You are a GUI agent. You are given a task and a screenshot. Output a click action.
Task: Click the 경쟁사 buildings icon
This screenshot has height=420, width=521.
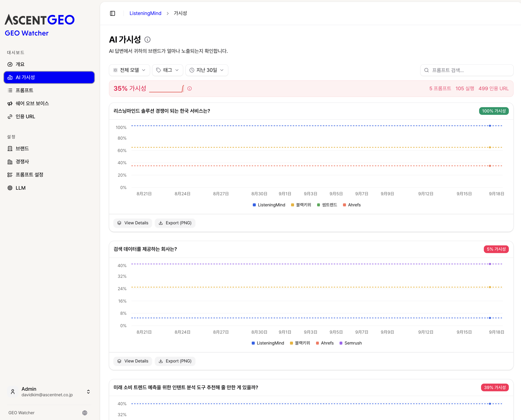[x=10, y=162]
